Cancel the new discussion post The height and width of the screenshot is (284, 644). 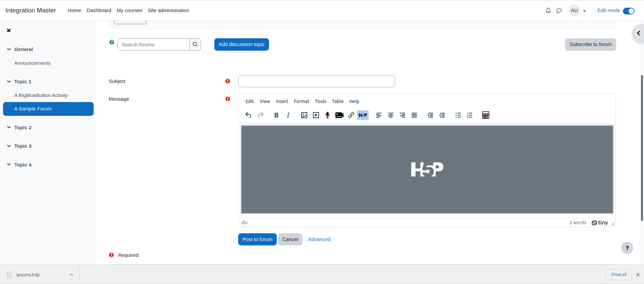[290, 239]
